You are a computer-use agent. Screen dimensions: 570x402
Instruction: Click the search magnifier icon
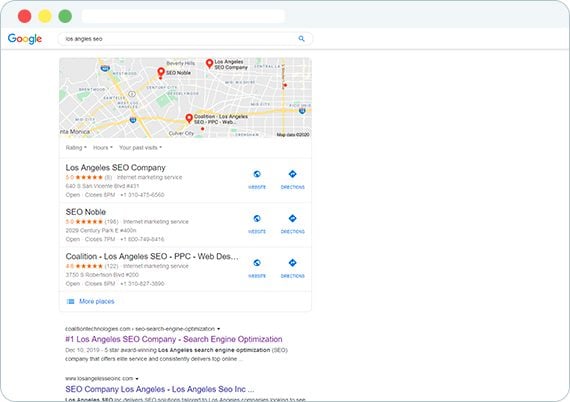(301, 39)
